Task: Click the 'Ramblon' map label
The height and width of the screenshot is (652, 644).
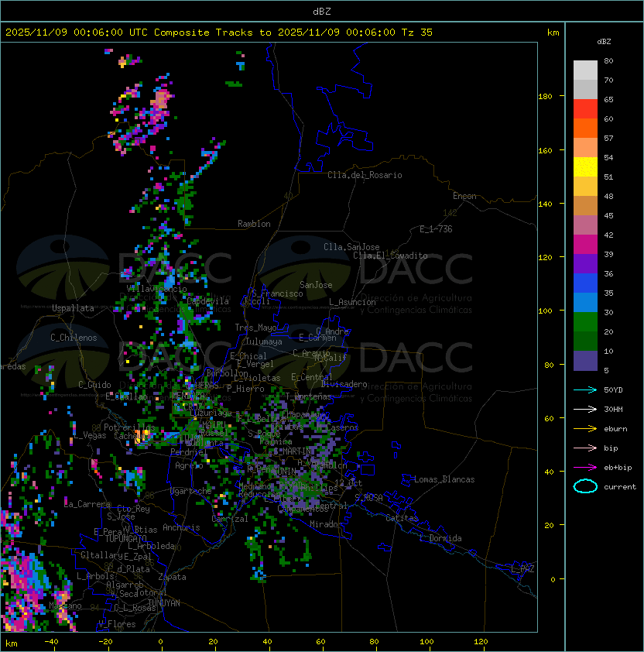Action: 254,224
